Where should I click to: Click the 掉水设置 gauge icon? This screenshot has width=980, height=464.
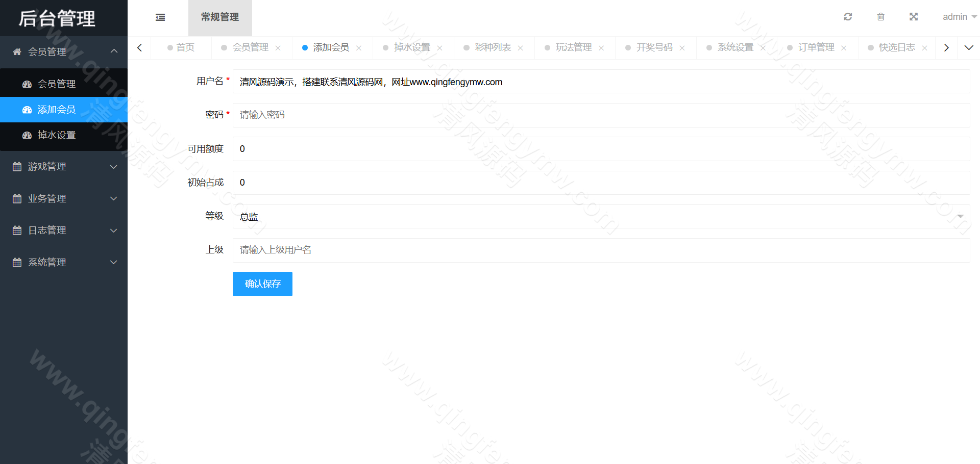27,135
